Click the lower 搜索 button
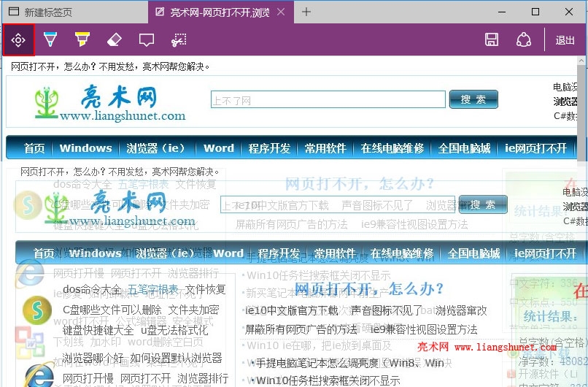 (483, 204)
